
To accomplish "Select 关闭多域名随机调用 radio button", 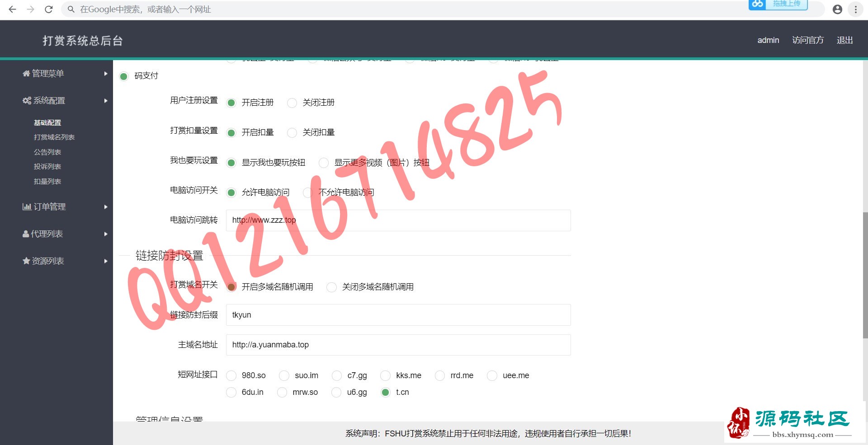I will [331, 287].
